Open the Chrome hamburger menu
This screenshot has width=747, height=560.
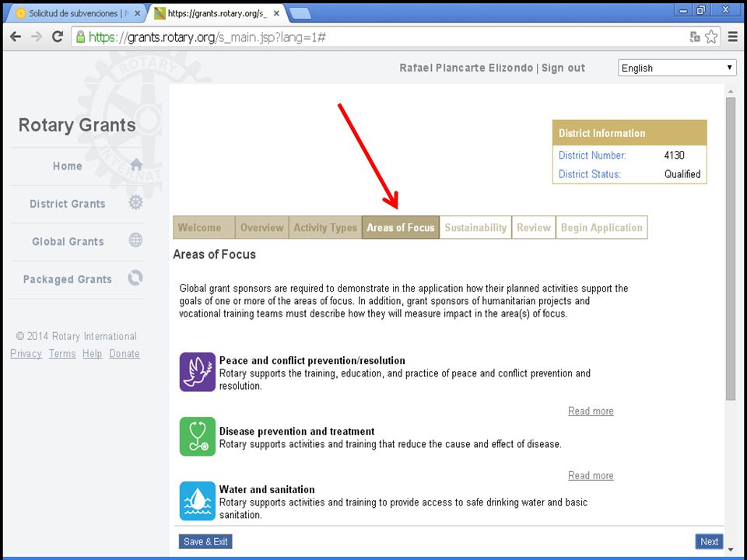(733, 37)
